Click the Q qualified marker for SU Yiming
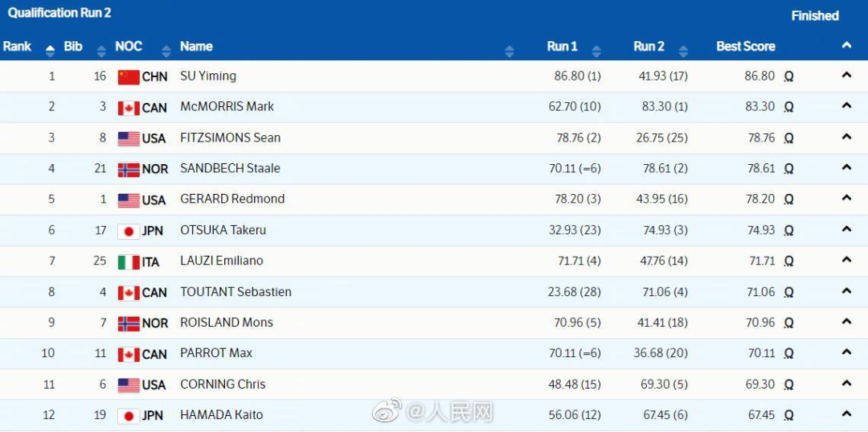The height and width of the screenshot is (432, 868). click(789, 77)
